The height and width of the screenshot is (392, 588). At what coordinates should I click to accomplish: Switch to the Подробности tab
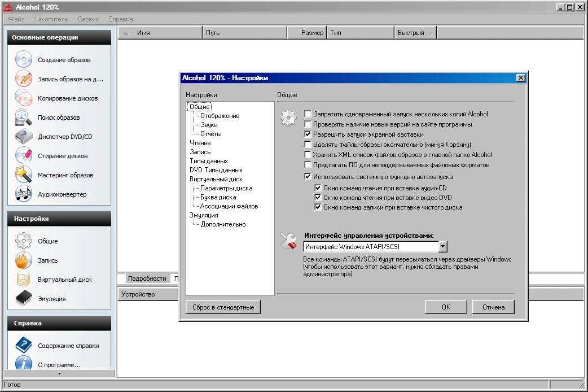click(147, 278)
